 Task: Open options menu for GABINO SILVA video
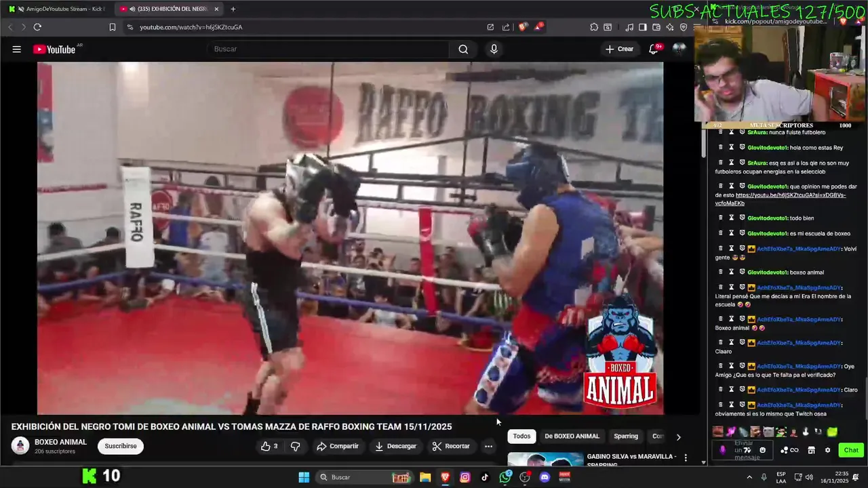(686, 458)
